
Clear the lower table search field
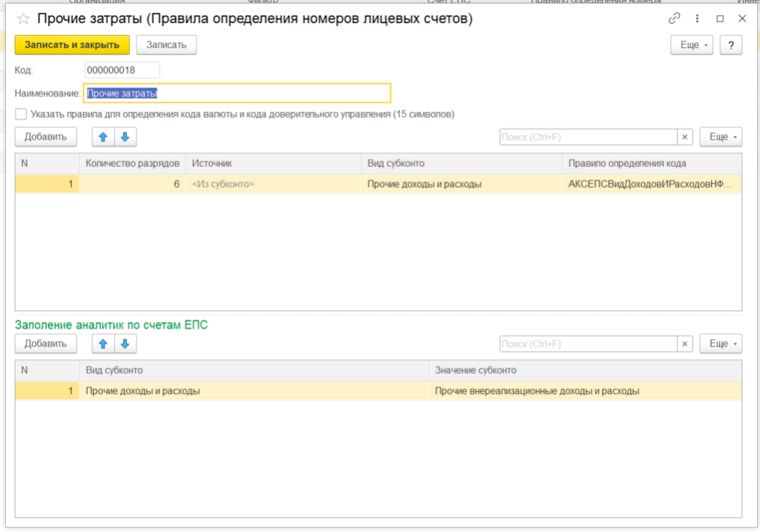(x=686, y=344)
